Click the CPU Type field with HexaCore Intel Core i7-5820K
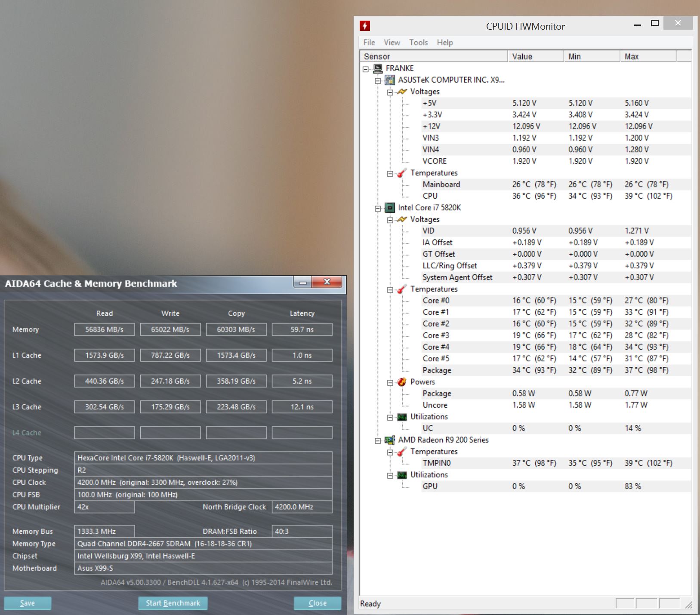Screen dimensions: 700x615 pyautogui.click(x=203, y=458)
